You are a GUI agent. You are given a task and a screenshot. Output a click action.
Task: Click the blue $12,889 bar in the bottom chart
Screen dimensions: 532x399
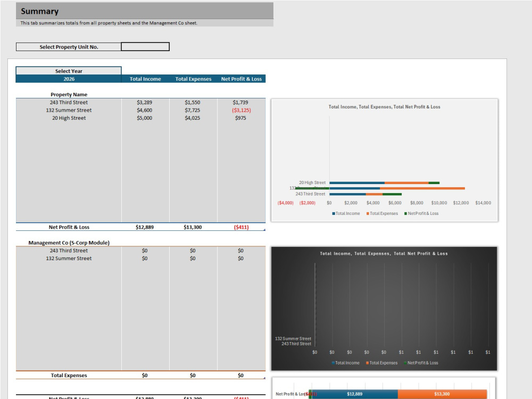click(x=354, y=394)
